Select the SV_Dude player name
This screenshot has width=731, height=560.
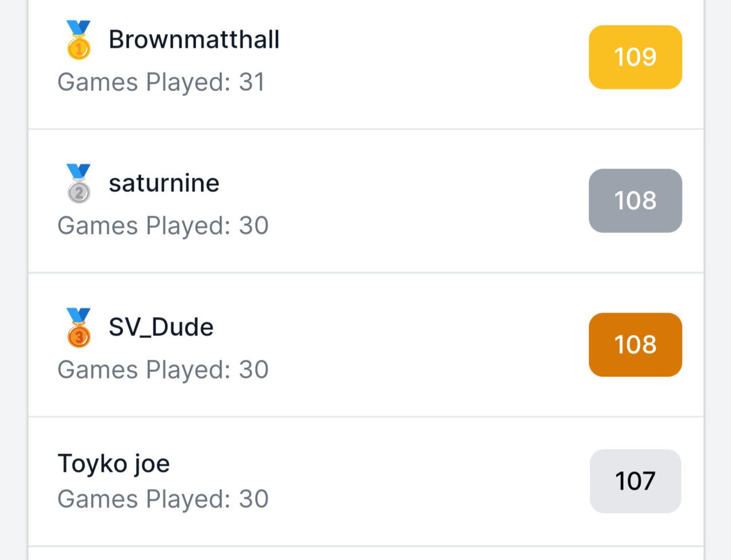coord(161,327)
